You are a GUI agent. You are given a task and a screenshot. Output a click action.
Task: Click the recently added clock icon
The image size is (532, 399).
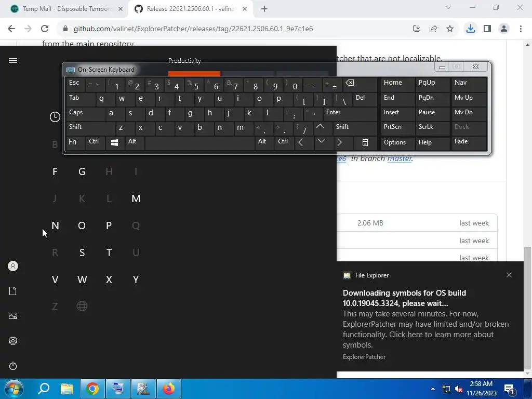55,117
